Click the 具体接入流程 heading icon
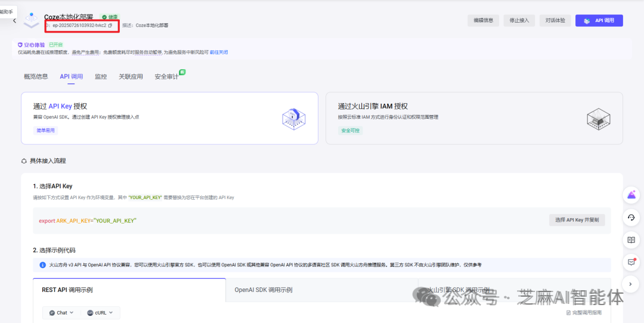 pyautogui.click(x=24, y=161)
